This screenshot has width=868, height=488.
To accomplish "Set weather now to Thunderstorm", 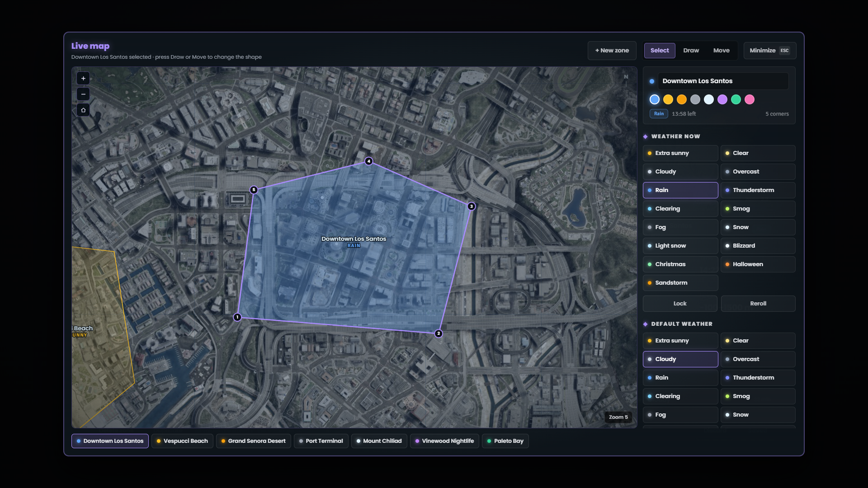I will coord(758,190).
